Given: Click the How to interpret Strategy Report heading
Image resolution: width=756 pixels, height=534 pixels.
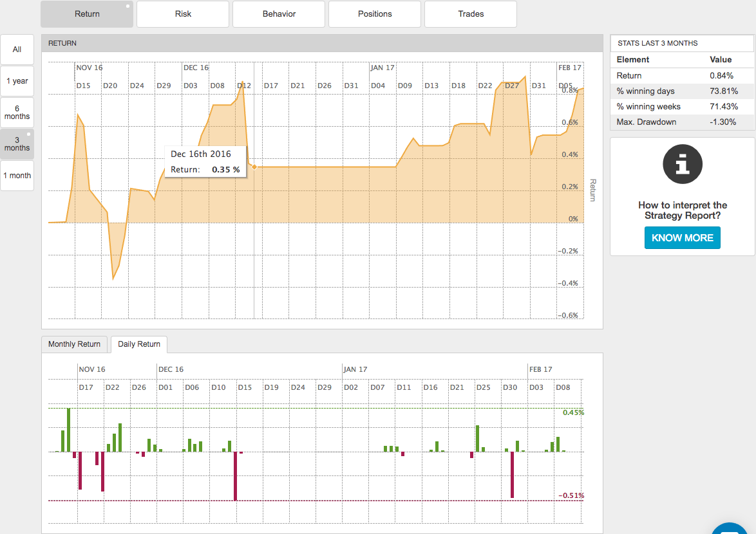Looking at the screenshot, I should [x=683, y=210].
